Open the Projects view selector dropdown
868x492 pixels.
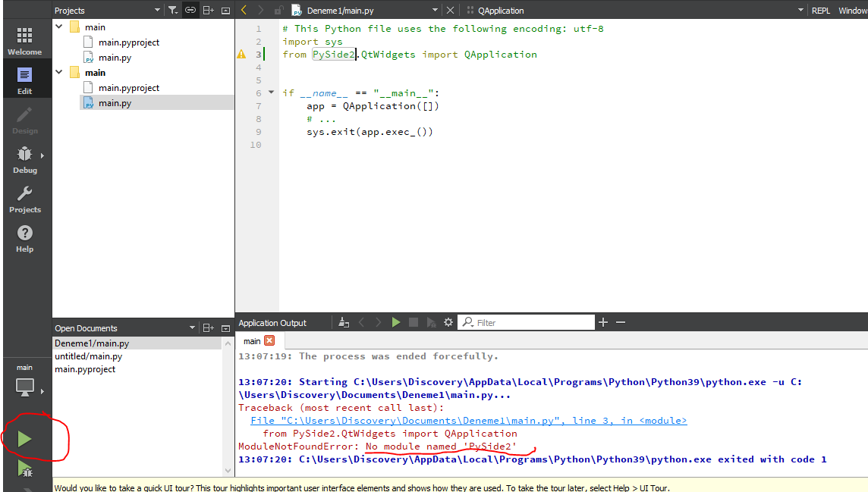pos(157,10)
